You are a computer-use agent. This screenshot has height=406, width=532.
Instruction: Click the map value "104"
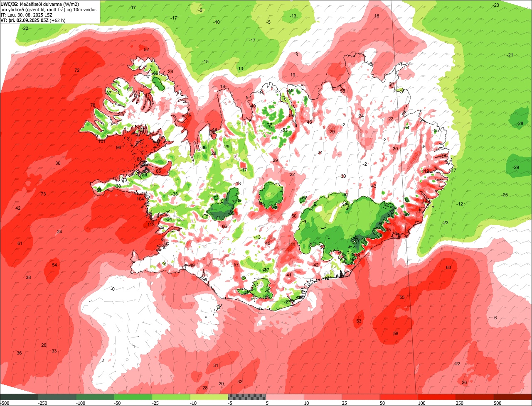140,199
